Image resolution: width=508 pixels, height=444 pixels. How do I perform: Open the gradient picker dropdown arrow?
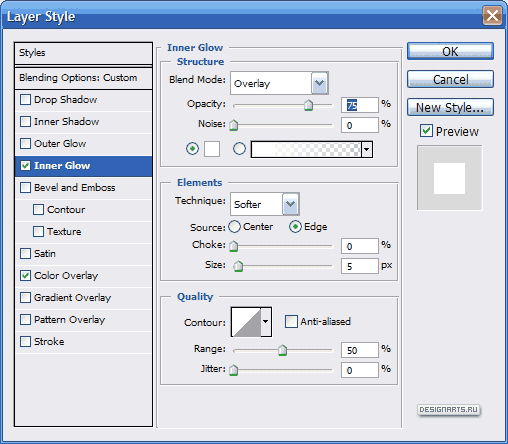click(367, 149)
